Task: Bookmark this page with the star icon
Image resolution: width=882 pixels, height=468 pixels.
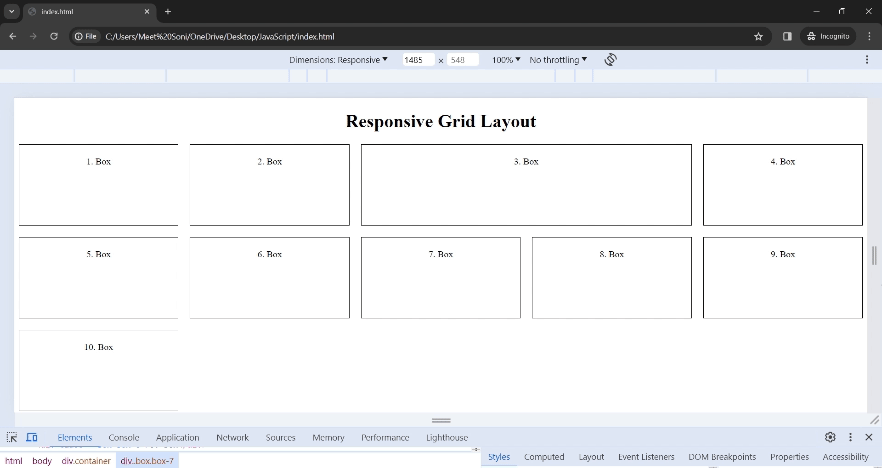Action: [x=758, y=37]
